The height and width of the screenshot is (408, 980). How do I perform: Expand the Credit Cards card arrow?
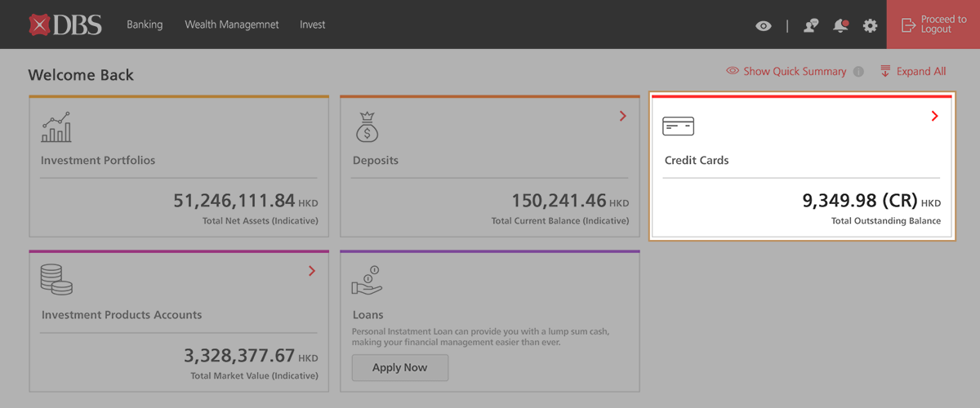tap(934, 117)
